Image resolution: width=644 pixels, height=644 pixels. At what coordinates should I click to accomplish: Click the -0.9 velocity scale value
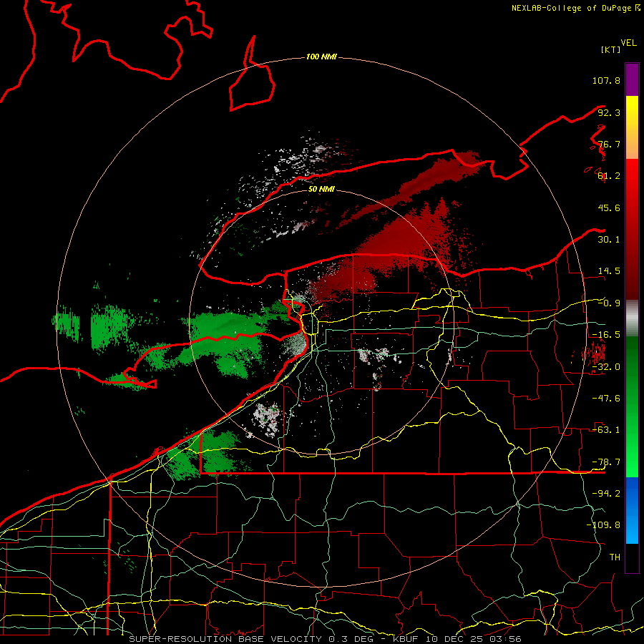[x=609, y=303]
